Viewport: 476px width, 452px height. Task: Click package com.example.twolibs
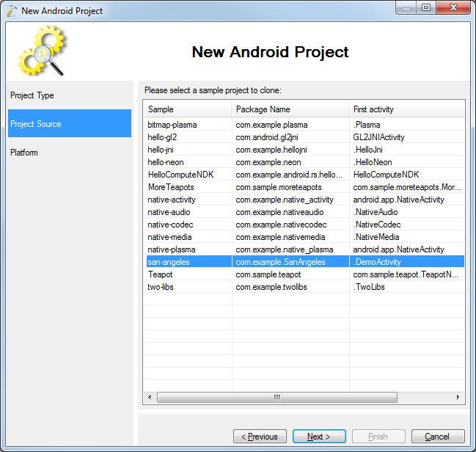click(x=271, y=287)
